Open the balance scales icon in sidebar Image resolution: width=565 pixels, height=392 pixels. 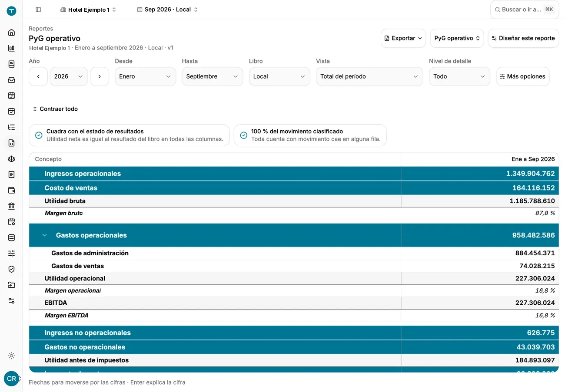(x=12, y=159)
